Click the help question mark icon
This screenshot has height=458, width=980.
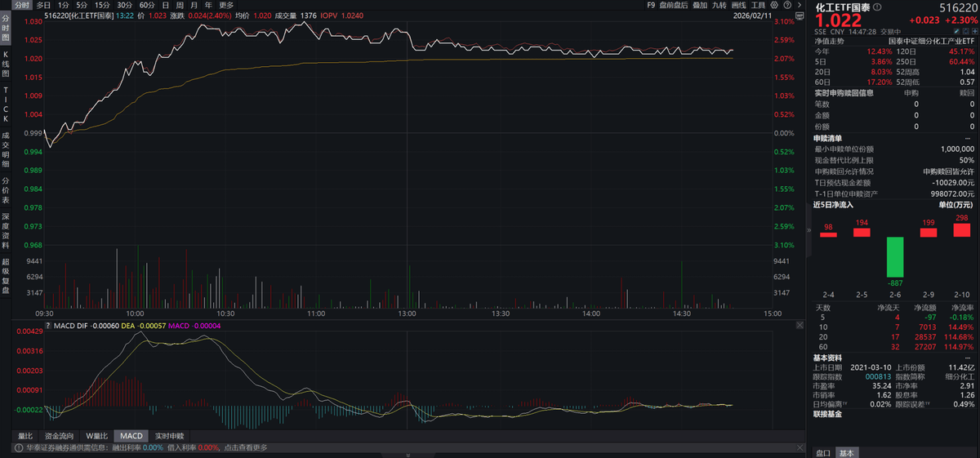click(787, 5)
